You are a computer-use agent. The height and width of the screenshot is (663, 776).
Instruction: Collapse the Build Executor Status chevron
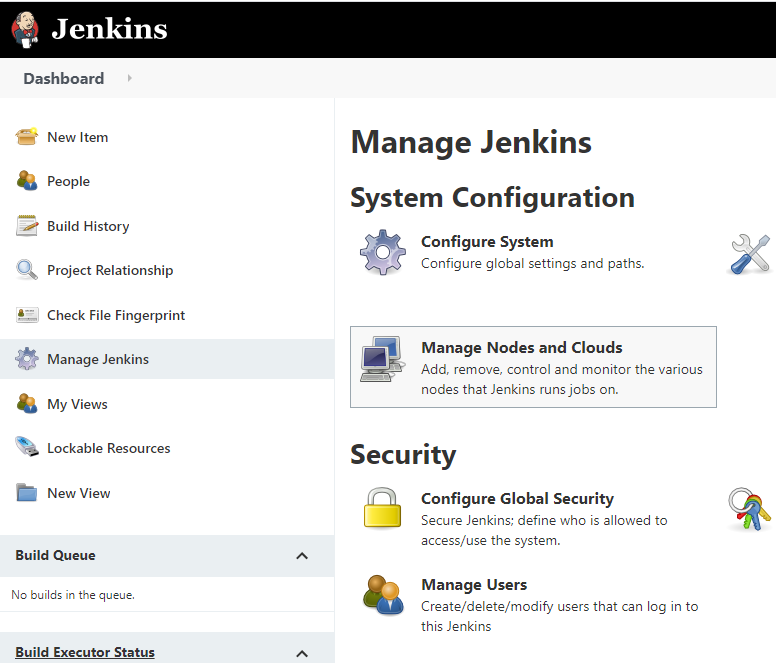302,654
